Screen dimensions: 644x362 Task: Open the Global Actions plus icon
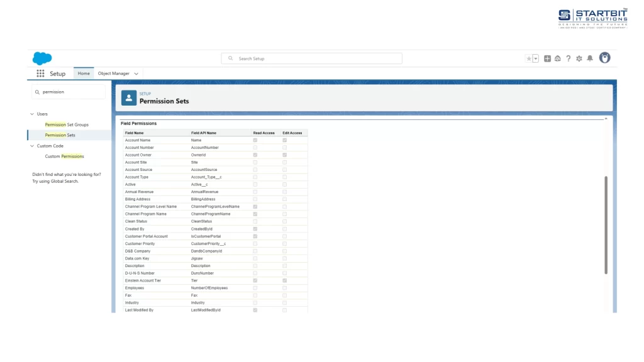click(547, 58)
